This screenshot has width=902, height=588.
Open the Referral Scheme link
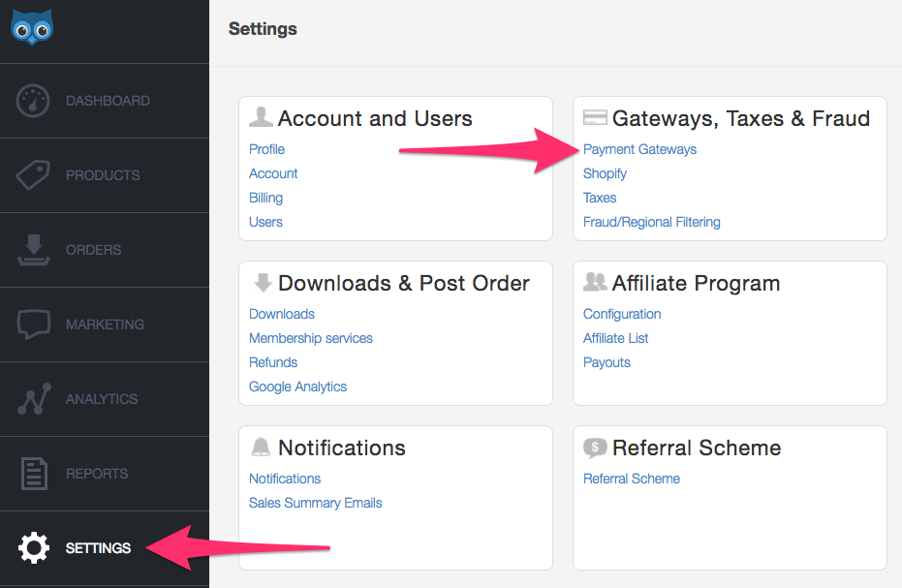(631, 479)
